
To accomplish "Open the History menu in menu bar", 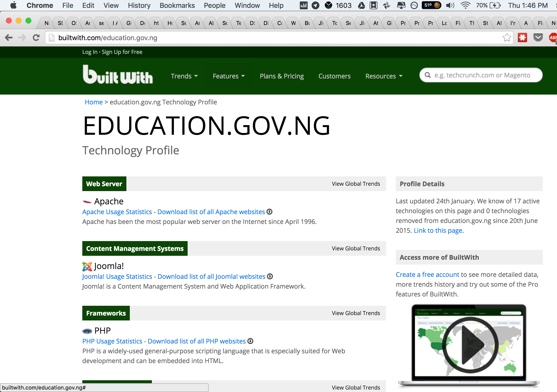I will coord(139,5).
